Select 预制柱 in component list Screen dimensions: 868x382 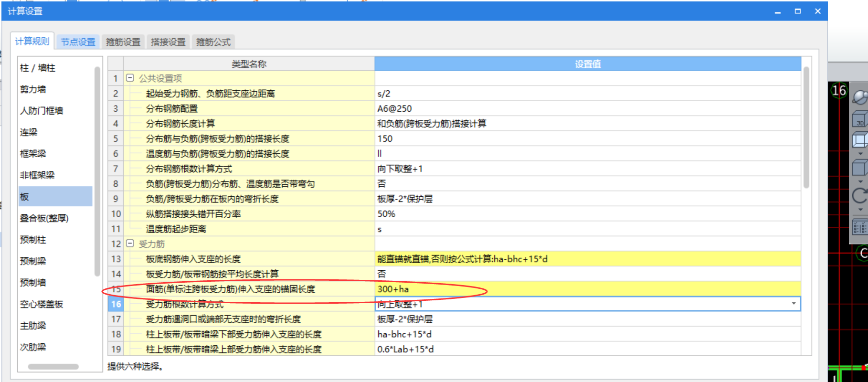pyautogui.click(x=55, y=240)
